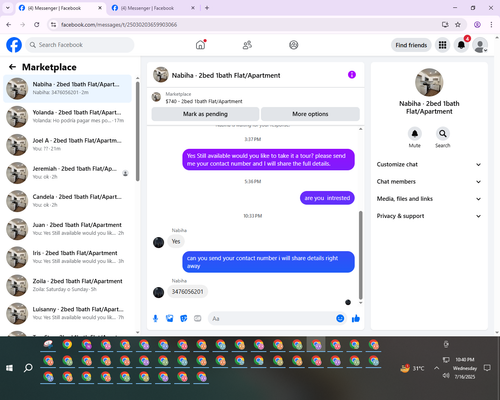Expand Media, files and links section
This screenshot has height=400, width=500.
point(429,199)
